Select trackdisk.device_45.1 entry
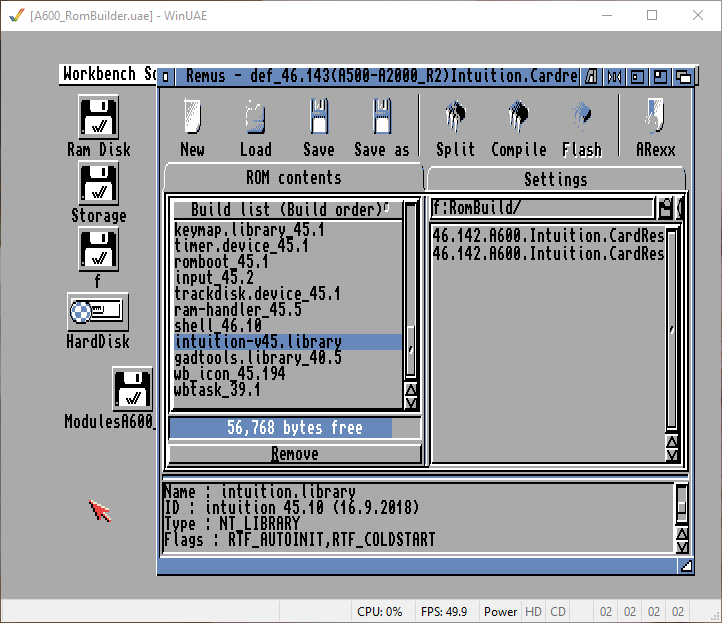The image size is (722, 623). [288, 294]
